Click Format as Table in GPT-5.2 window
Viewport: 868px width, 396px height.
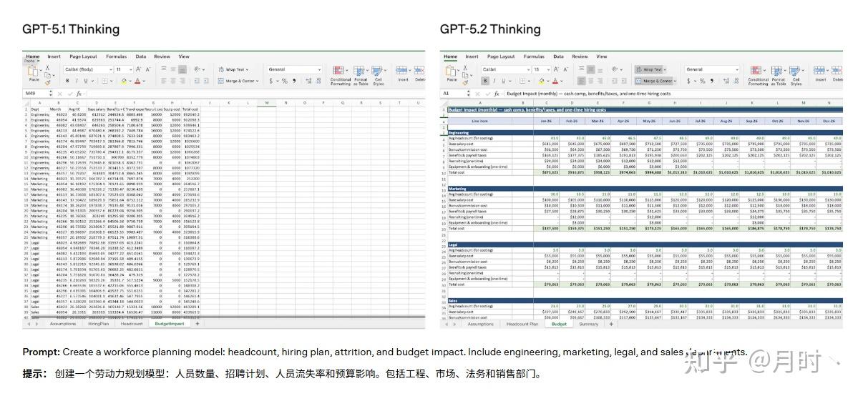tap(778, 75)
